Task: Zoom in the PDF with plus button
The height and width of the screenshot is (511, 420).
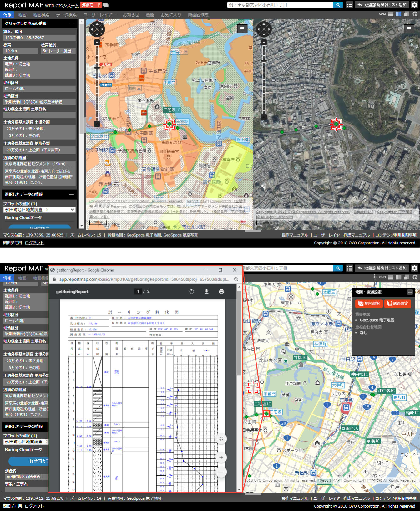Action: coord(221,457)
